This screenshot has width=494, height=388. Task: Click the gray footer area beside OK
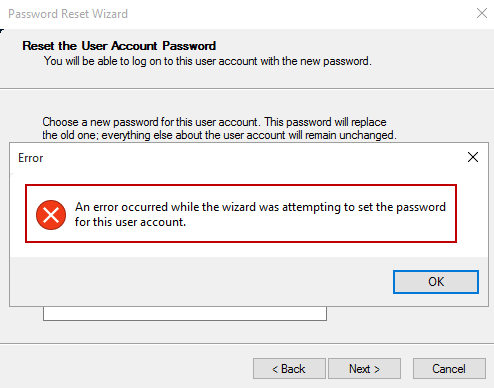click(200, 282)
